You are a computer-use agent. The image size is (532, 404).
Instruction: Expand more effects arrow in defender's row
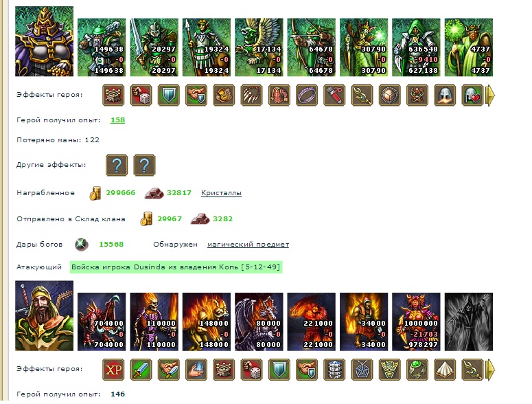[x=491, y=96]
